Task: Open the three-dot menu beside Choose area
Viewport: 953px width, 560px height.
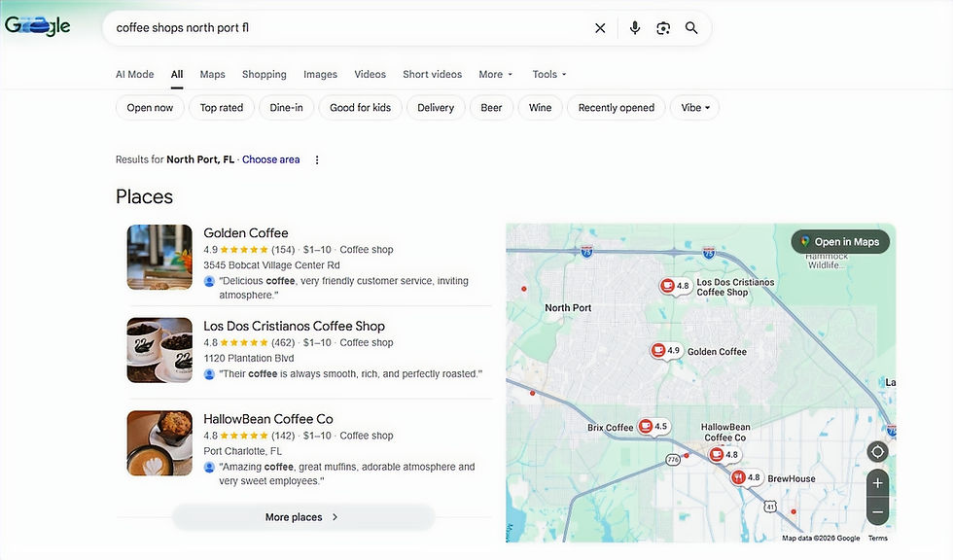Action: click(317, 159)
